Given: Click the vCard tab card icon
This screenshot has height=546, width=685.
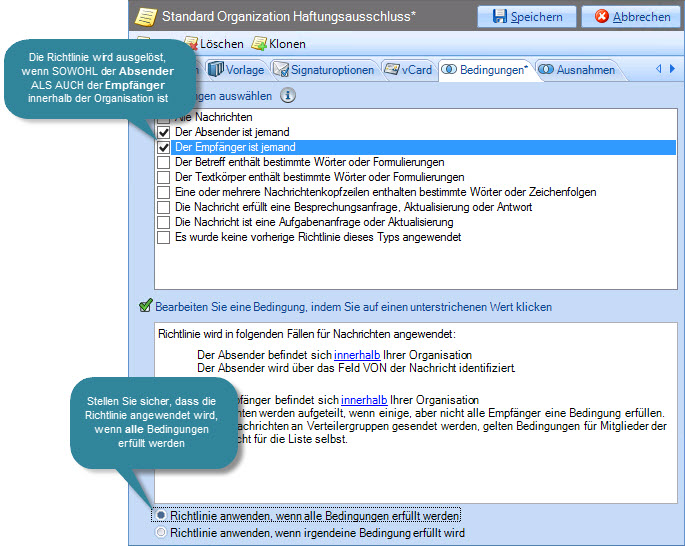Looking at the screenshot, I should pos(391,69).
